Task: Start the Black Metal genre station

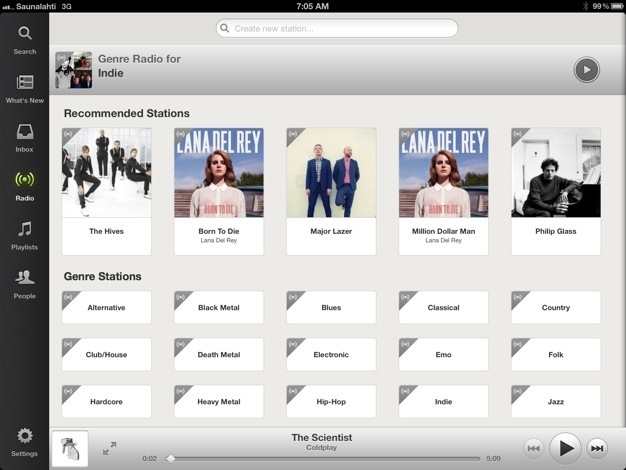Action: click(x=219, y=307)
